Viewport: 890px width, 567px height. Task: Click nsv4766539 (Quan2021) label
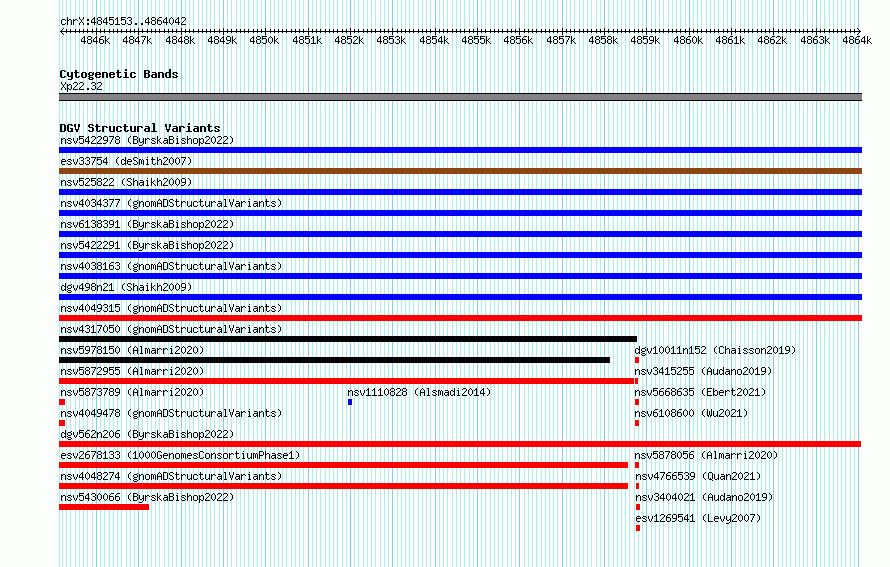[698, 476]
